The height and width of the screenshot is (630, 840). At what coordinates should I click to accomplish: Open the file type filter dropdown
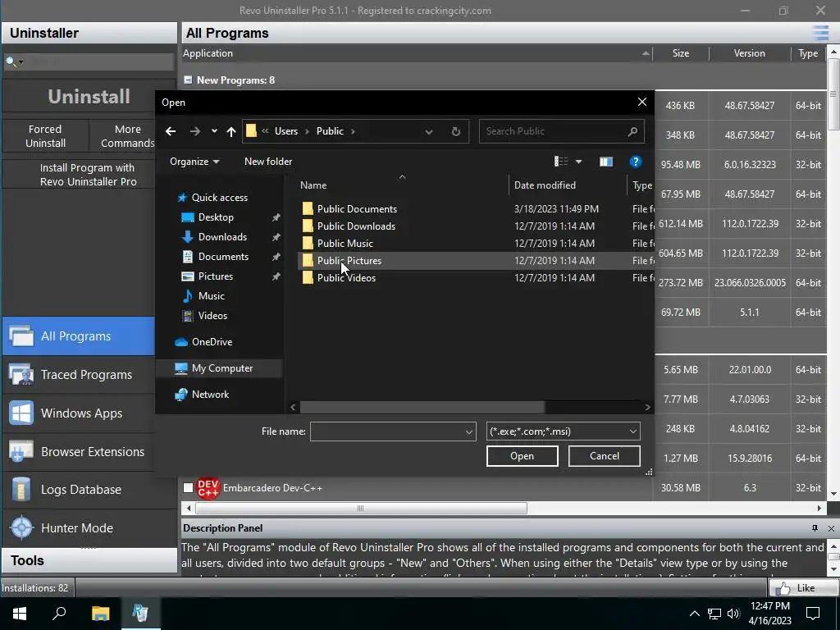pyautogui.click(x=563, y=431)
